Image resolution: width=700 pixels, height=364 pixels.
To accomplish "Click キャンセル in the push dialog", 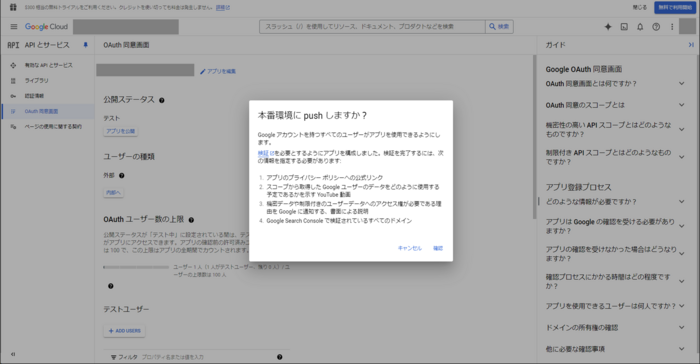I will pyautogui.click(x=410, y=248).
